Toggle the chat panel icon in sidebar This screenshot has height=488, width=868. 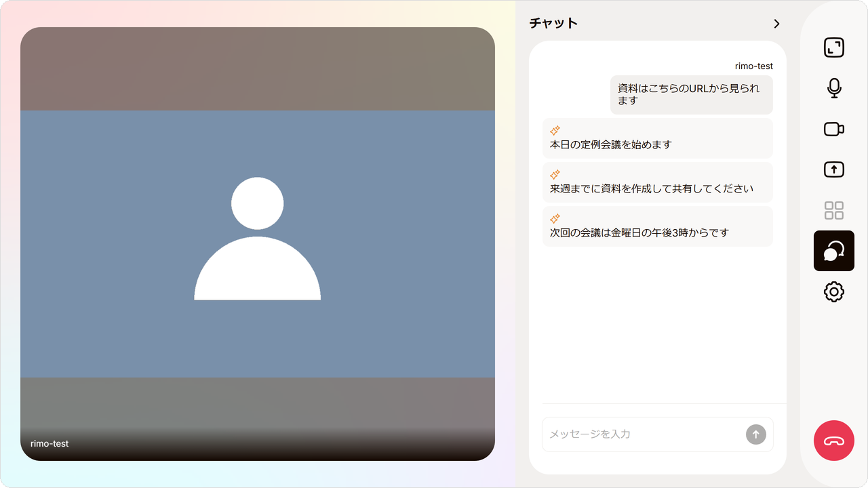(833, 251)
